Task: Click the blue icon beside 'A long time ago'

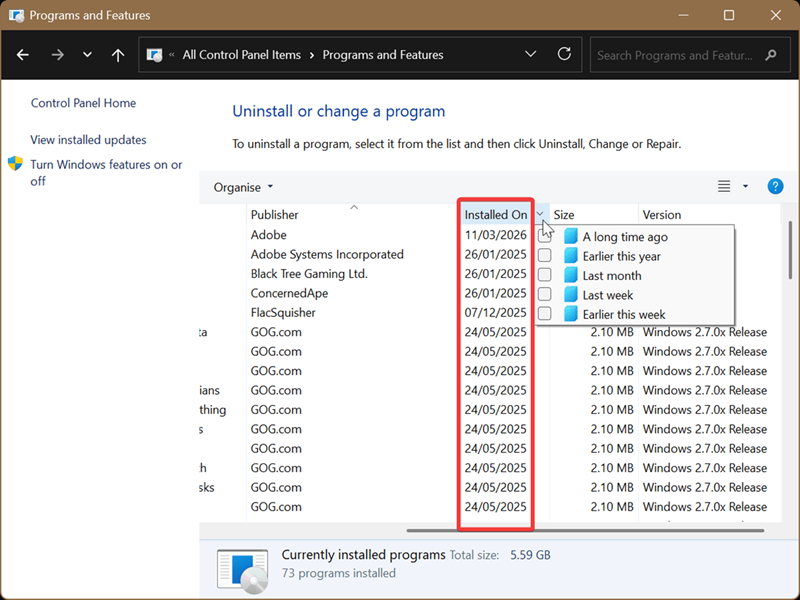Action: click(570, 236)
